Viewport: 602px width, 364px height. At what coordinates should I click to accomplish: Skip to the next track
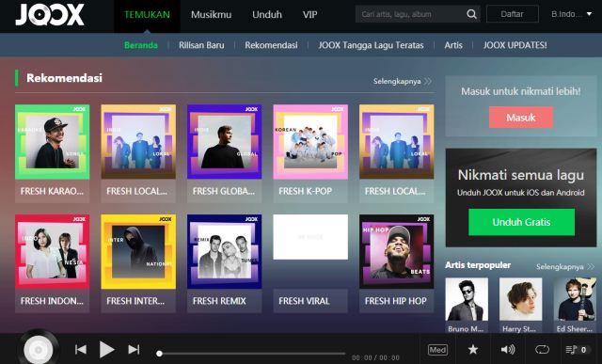click(x=134, y=349)
